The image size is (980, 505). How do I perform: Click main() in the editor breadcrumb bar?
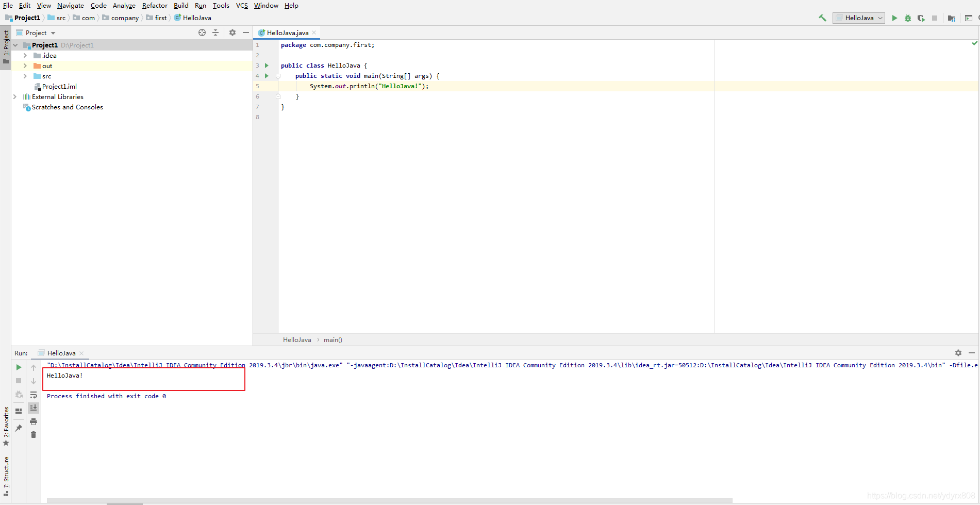coord(333,340)
